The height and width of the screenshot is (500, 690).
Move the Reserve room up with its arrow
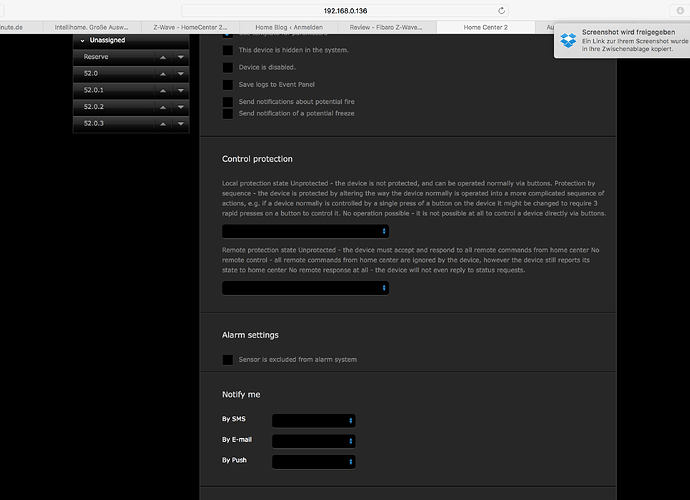[163, 57]
